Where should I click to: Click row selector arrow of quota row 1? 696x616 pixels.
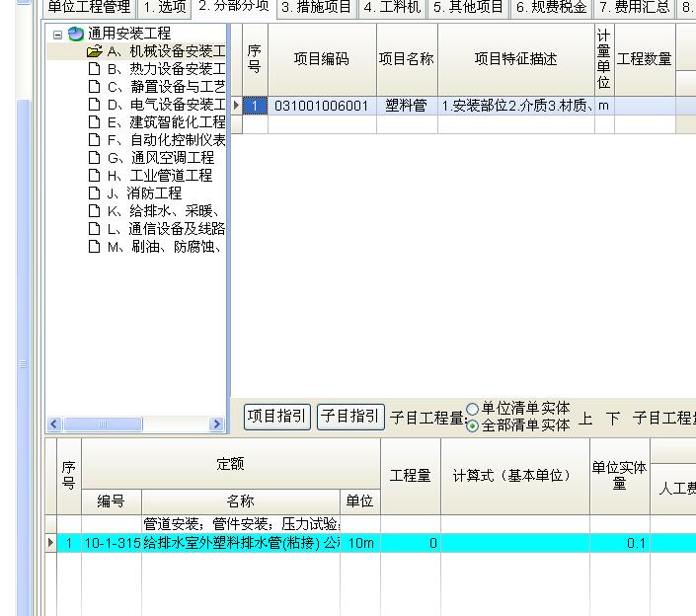[x=50, y=543]
